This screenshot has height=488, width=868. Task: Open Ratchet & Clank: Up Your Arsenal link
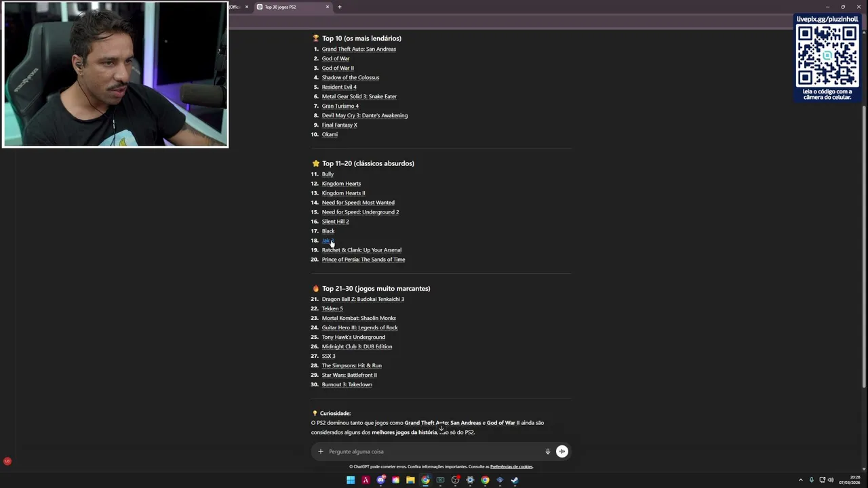[361, 250]
